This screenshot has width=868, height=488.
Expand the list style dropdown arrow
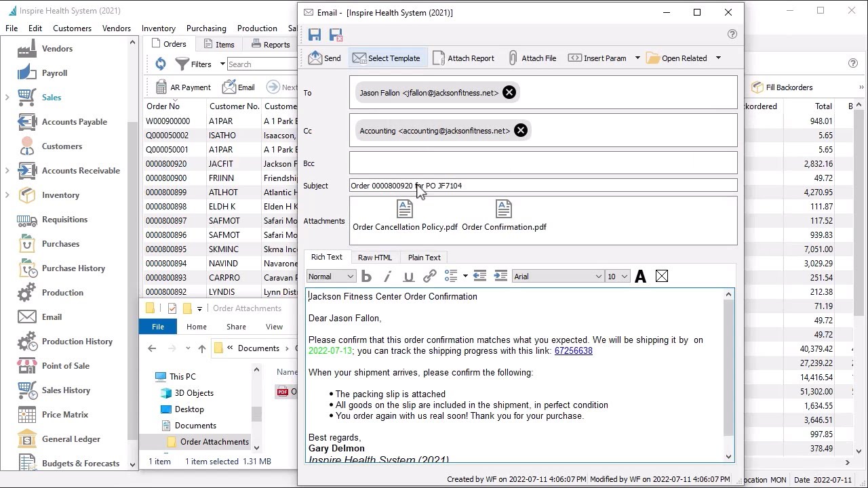coord(465,277)
